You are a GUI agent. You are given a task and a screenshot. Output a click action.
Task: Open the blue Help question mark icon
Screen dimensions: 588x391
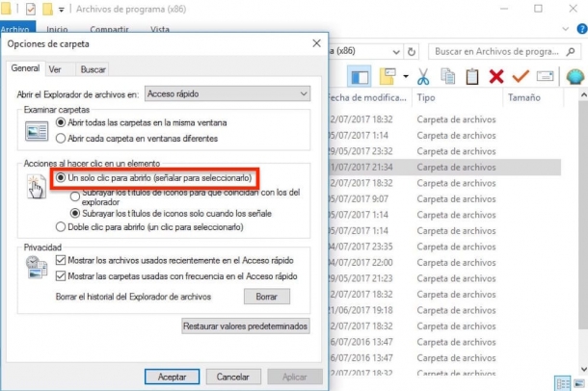pyautogui.click(x=582, y=29)
